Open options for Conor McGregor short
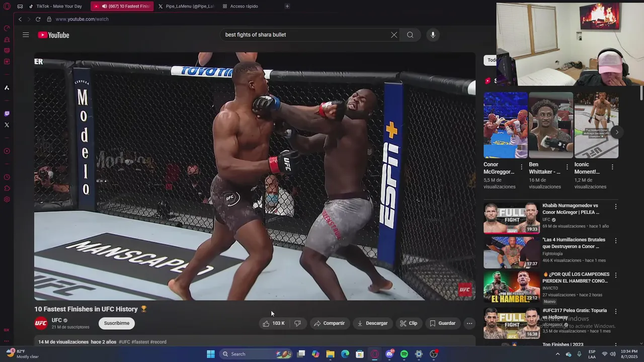 pyautogui.click(x=521, y=167)
